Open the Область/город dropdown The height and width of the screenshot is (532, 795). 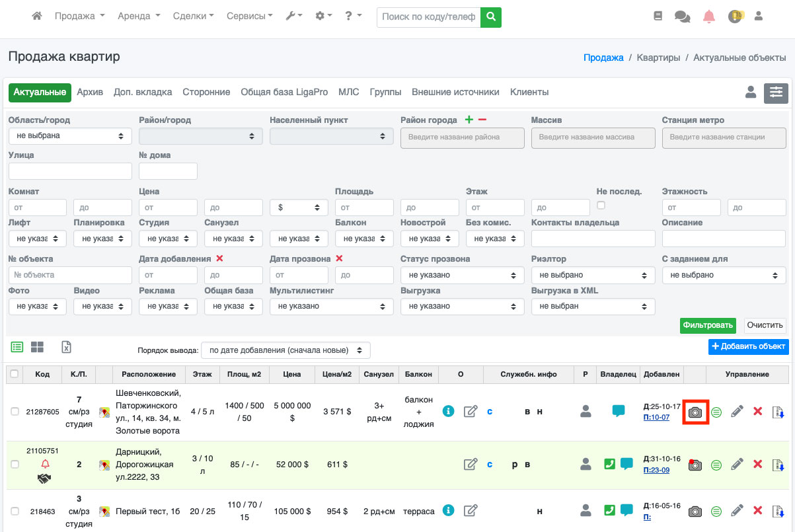(70, 135)
